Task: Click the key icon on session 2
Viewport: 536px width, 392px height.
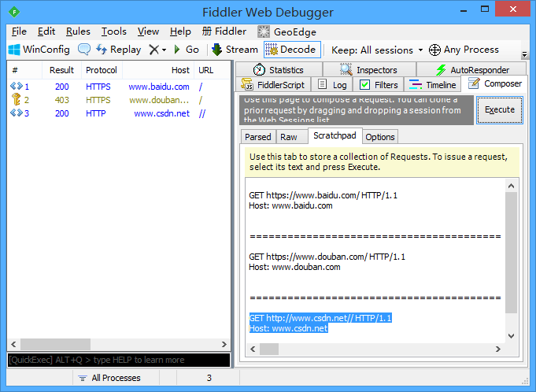Action: (x=16, y=99)
